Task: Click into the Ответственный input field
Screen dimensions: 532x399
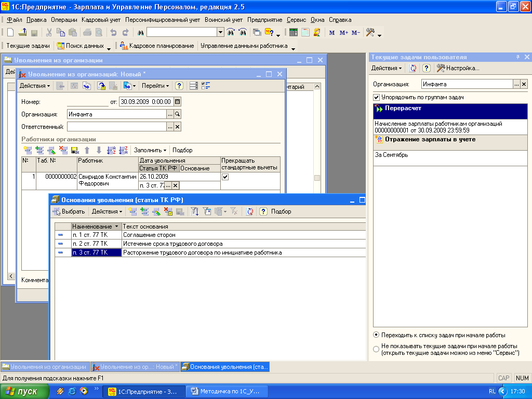Action: point(117,127)
